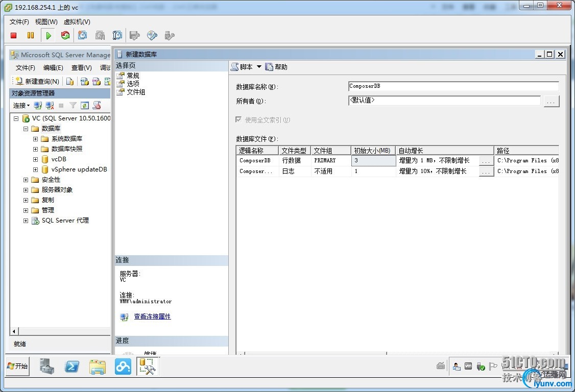Screen dimensions: 575x392
Task: Take a snapshot of the VM
Action: (83, 35)
